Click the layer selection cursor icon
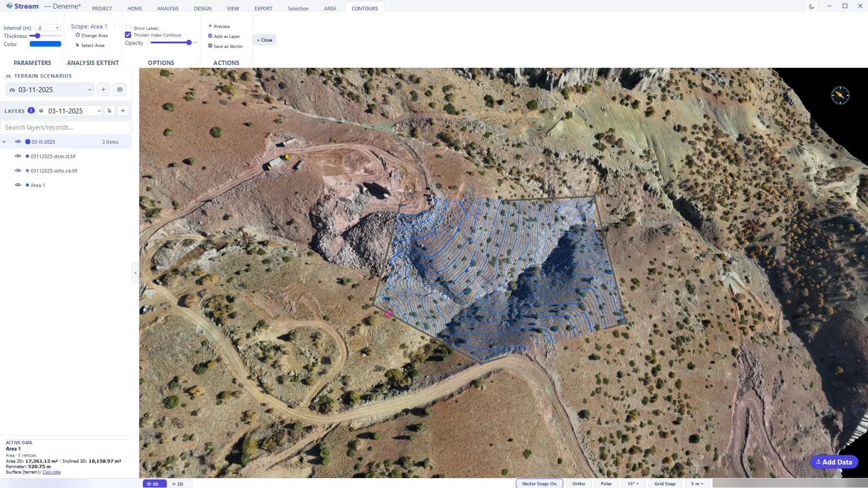 click(110, 111)
